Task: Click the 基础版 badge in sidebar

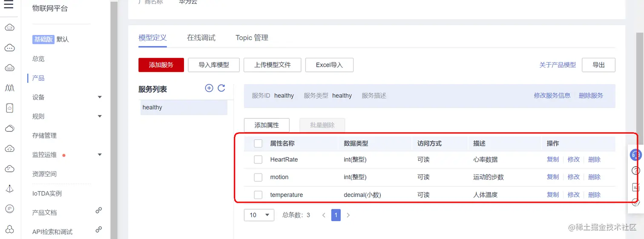Action: 43,39
